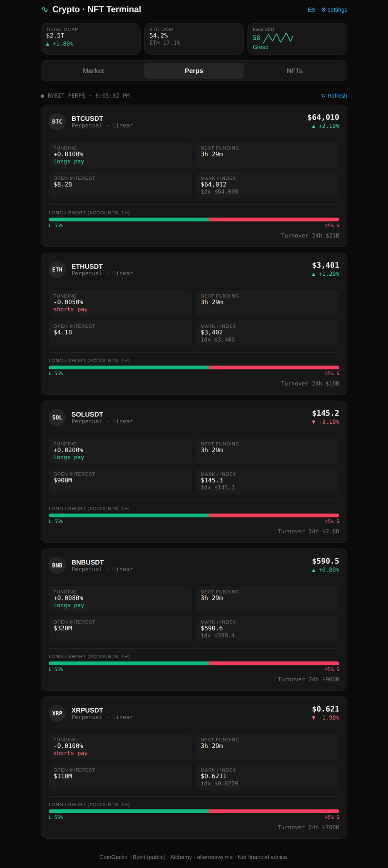Open the BTC Dom summary card

(194, 39)
